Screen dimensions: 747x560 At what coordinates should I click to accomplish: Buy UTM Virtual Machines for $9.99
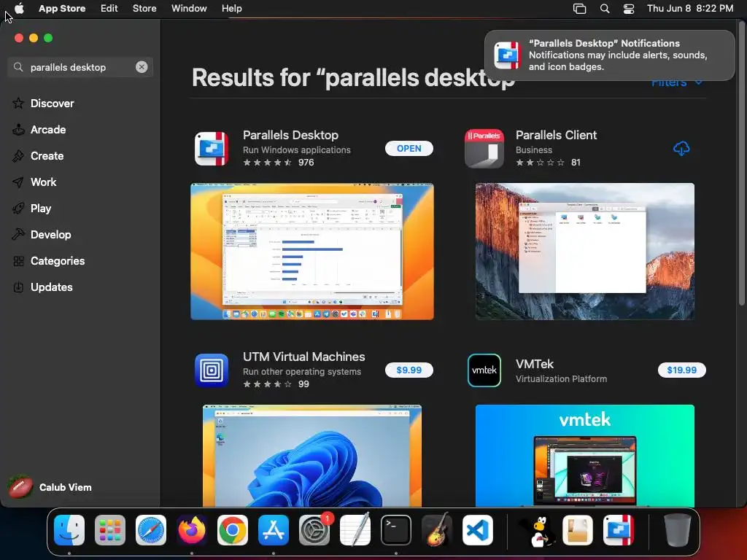coord(409,370)
